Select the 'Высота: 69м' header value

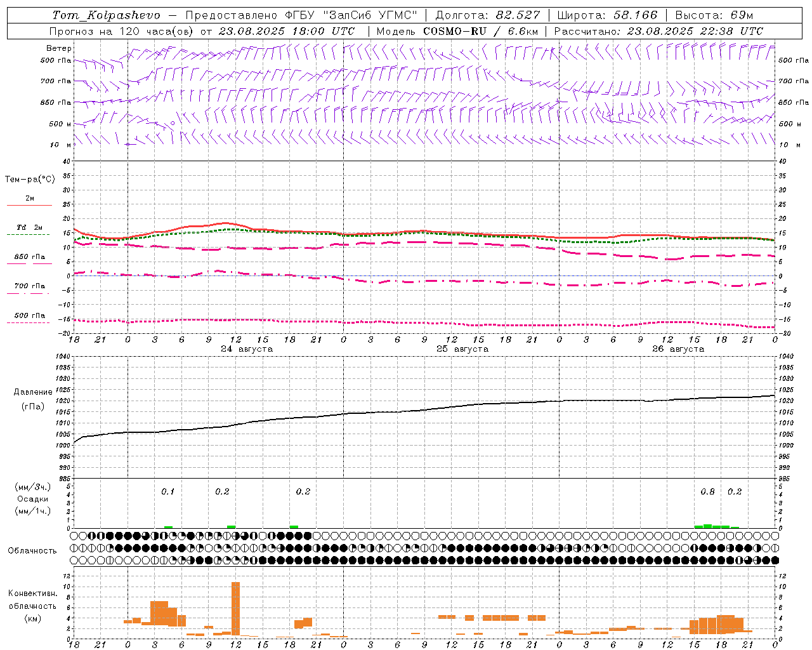[714, 15]
